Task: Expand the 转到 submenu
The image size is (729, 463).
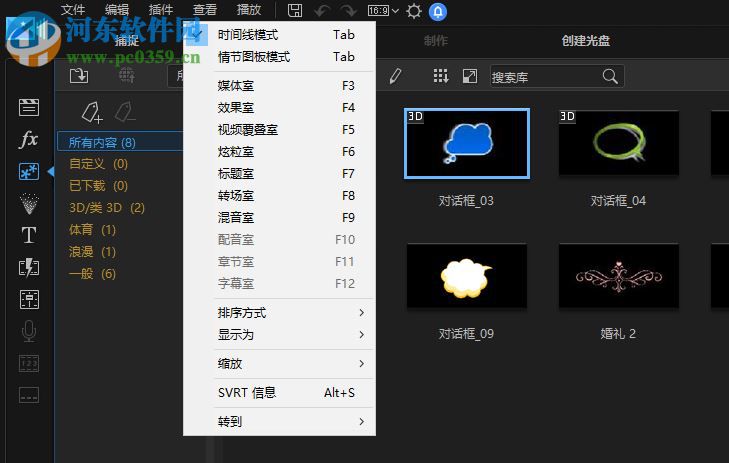Action: click(x=279, y=422)
